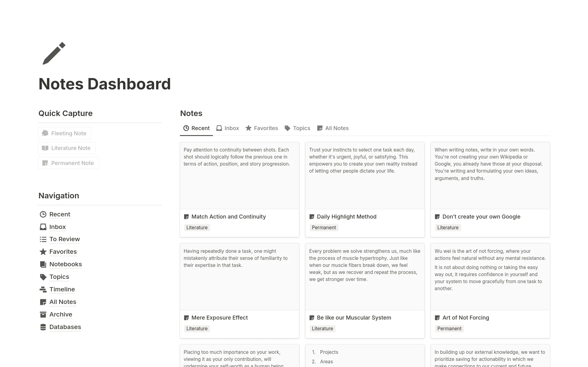Image resolution: width=588 pixels, height=367 pixels.
Task: Switch to the Topics tab
Action: [301, 128]
